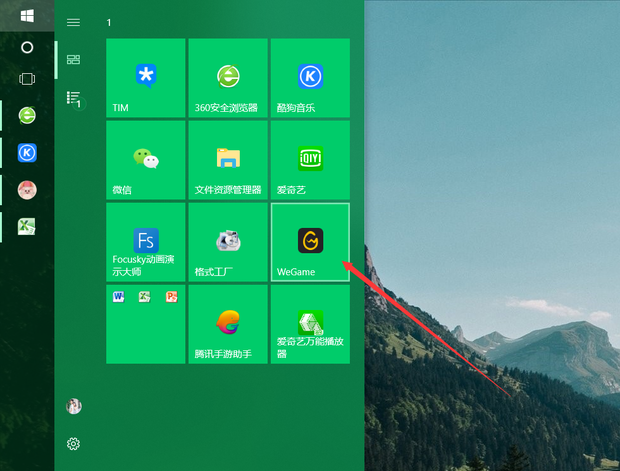620x471 pixels.
Task: Show the pinned tiles view
Action: coord(73,60)
